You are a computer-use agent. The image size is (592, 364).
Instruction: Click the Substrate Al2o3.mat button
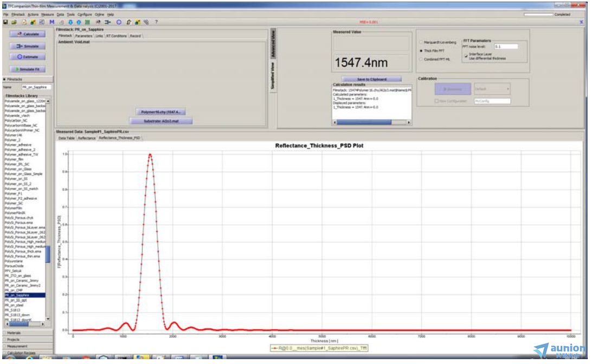161,121
